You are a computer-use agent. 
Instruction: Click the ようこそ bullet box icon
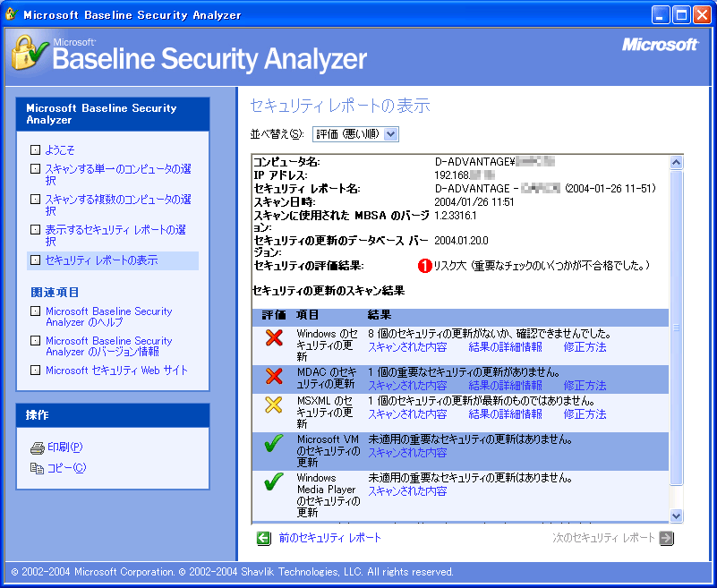[35, 149]
